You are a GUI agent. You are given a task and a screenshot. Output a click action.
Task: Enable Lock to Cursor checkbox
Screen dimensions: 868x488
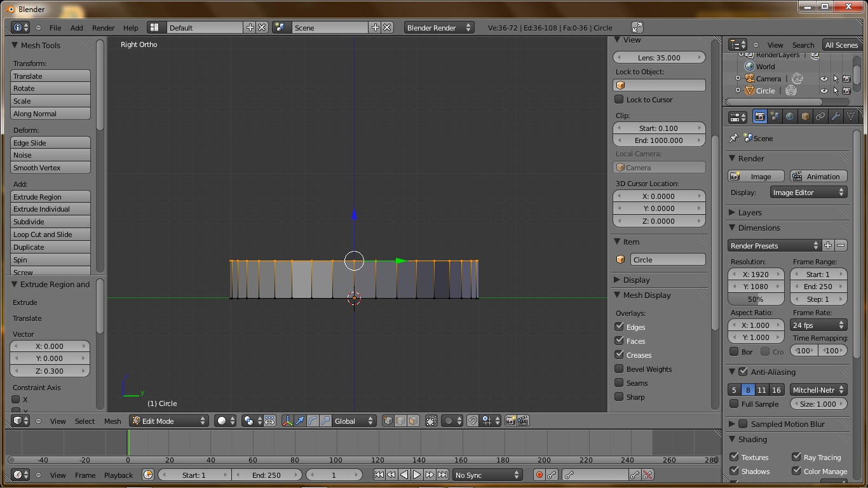pos(619,99)
